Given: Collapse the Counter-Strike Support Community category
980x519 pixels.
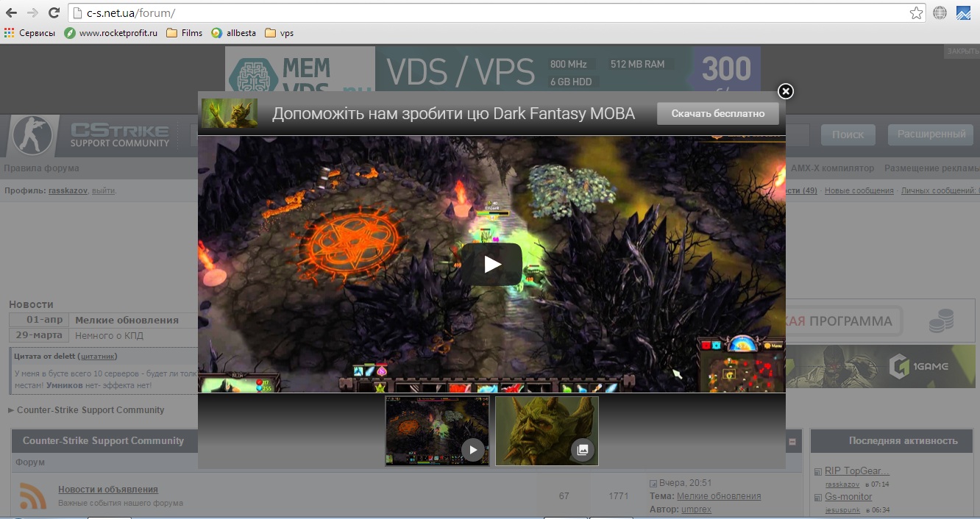Looking at the screenshot, I should coord(792,442).
